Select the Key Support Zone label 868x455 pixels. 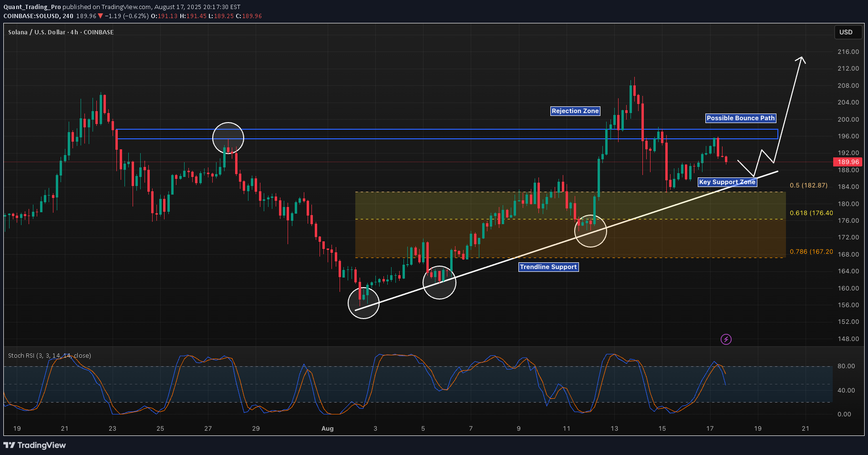[x=727, y=182]
